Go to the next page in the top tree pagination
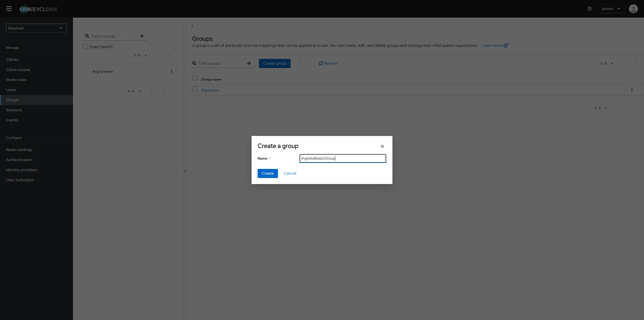Viewport: 644px width, 320px height. pos(169,55)
